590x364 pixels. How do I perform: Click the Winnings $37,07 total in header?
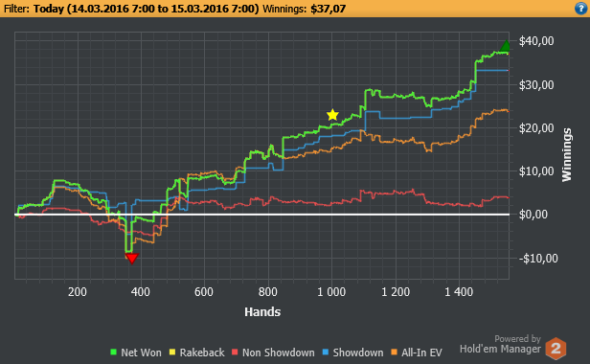tap(304, 9)
